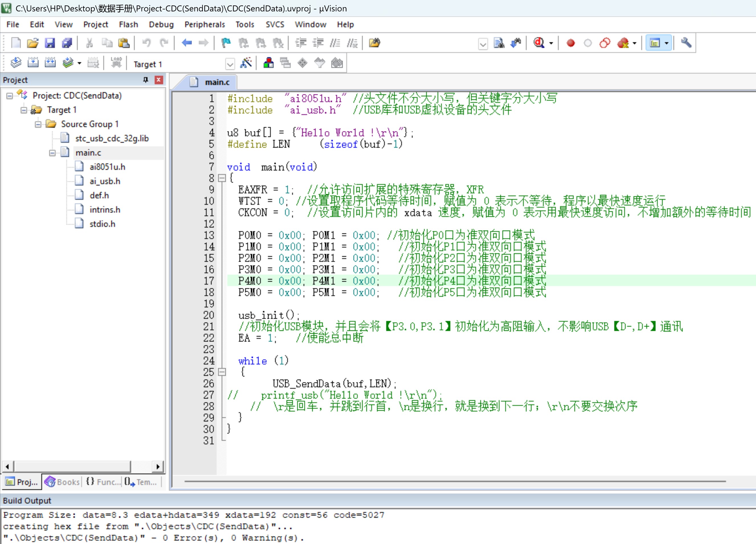Cut the selection with the scissors icon
756x544 pixels.
click(89, 43)
